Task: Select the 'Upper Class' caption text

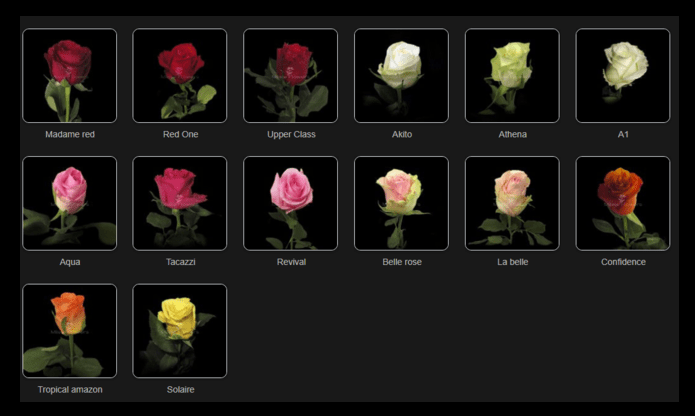Action: coord(291,134)
